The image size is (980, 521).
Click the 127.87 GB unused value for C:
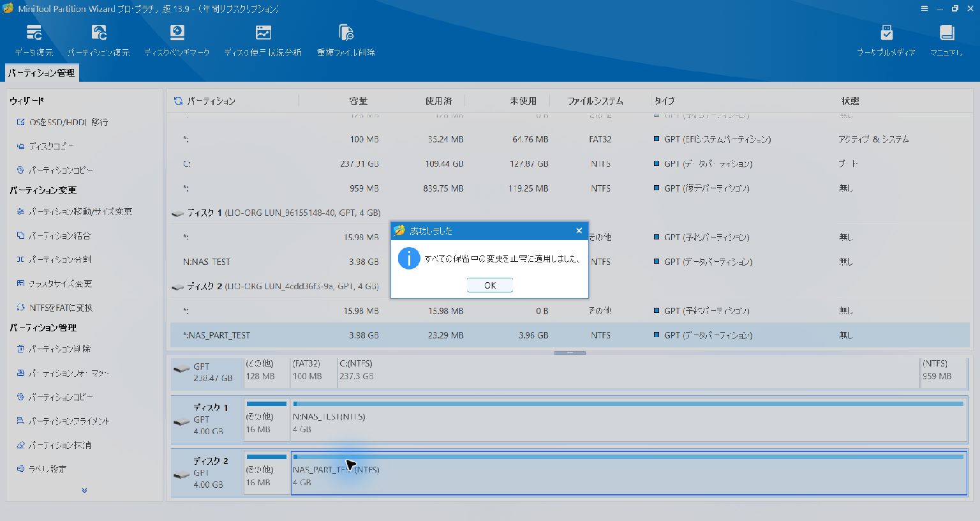[x=530, y=164]
